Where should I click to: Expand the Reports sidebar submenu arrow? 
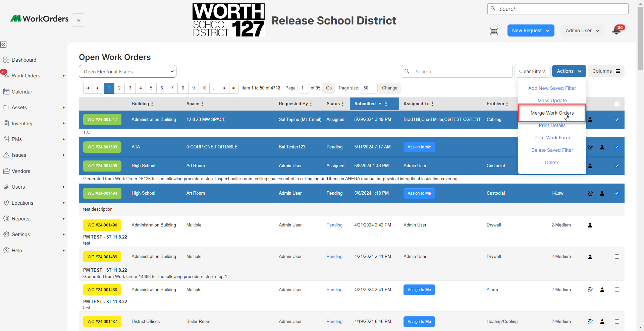(63, 219)
